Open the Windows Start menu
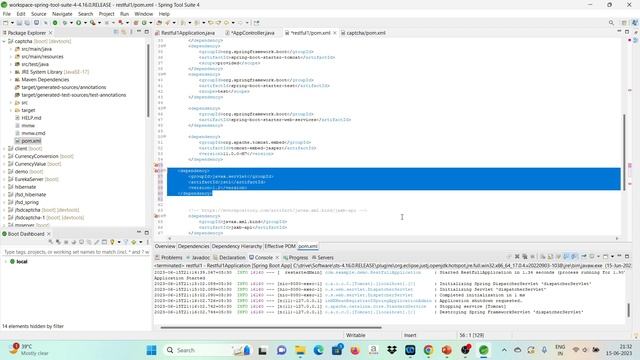The image size is (640, 360). tap(151, 350)
